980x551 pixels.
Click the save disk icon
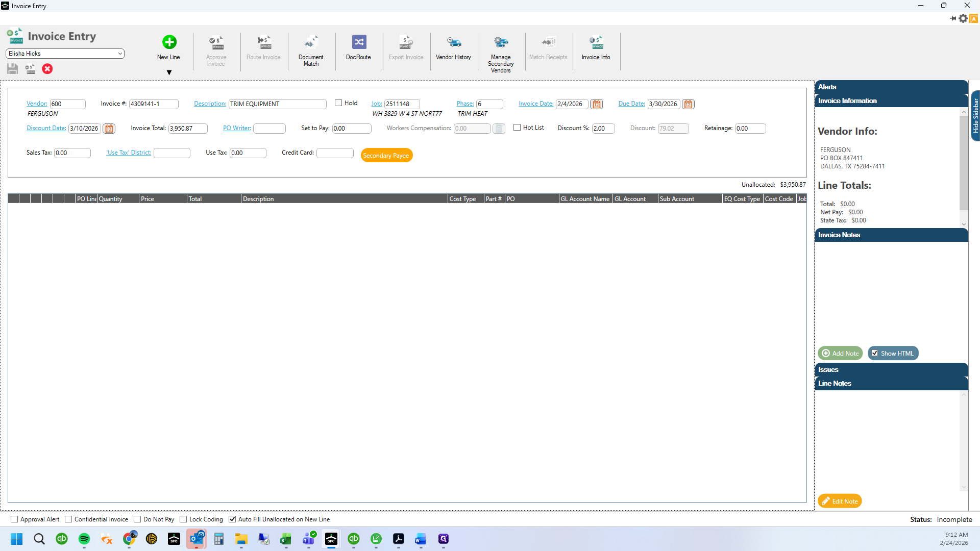point(13,69)
